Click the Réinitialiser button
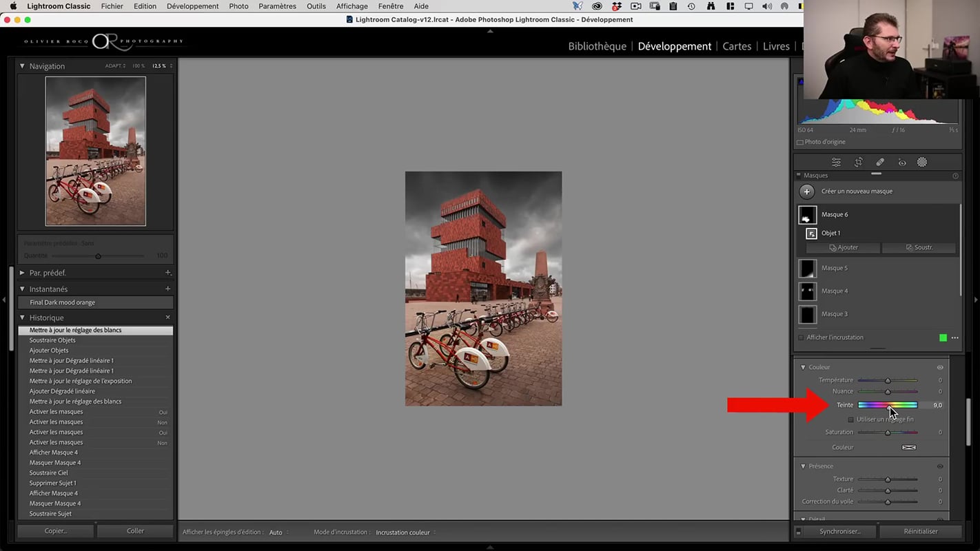 pos(921,532)
